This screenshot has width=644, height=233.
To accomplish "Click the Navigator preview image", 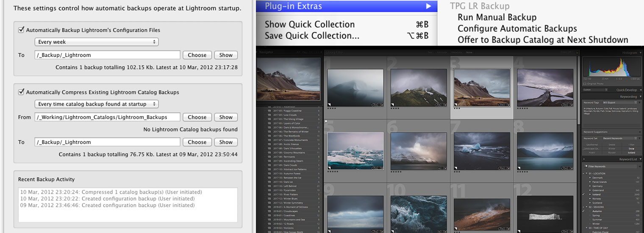I will (288, 78).
